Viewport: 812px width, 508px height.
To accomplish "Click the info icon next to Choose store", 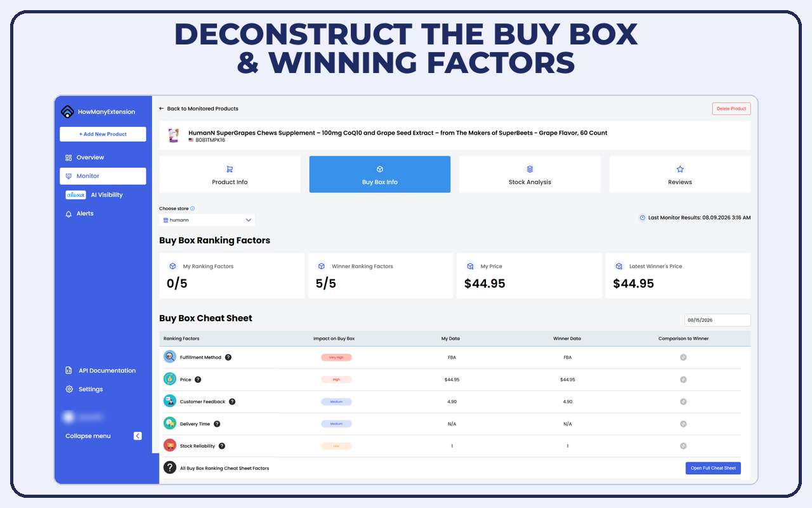I will coord(193,208).
